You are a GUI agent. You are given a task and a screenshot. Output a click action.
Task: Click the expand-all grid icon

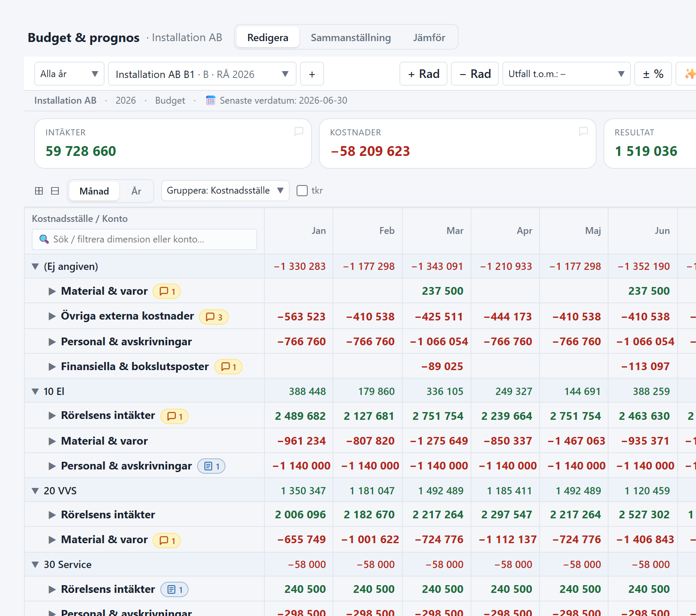click(39, 191)
